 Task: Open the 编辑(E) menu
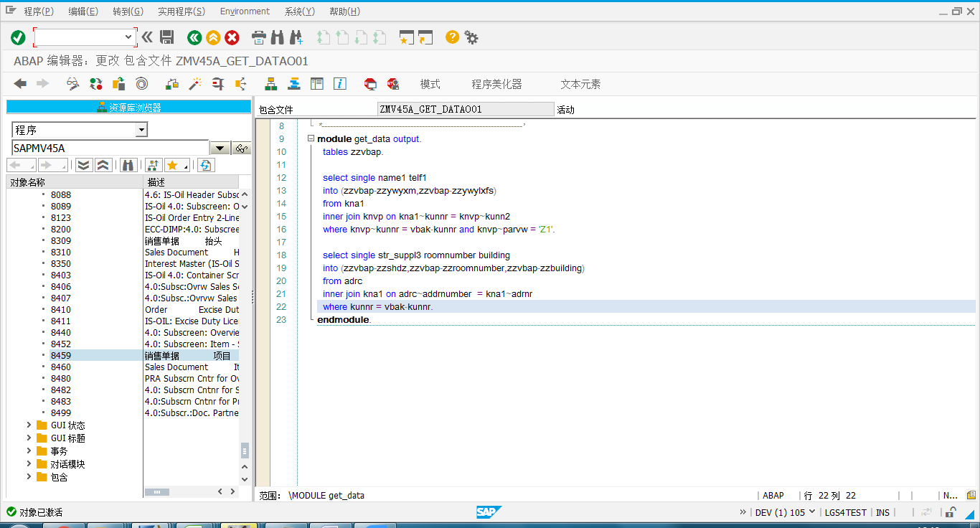pyautogui.click(x=83, y=11)
